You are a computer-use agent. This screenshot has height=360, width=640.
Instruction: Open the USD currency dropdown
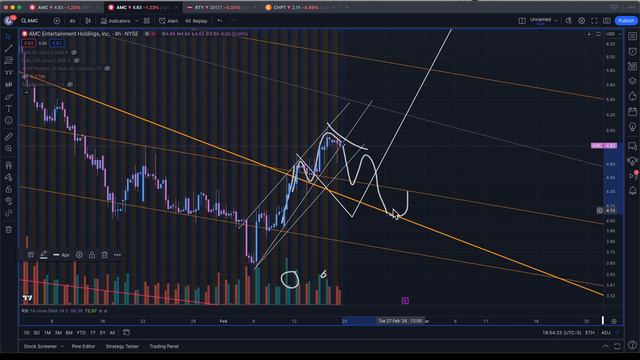pyautogui.click(x=613, y=34)
